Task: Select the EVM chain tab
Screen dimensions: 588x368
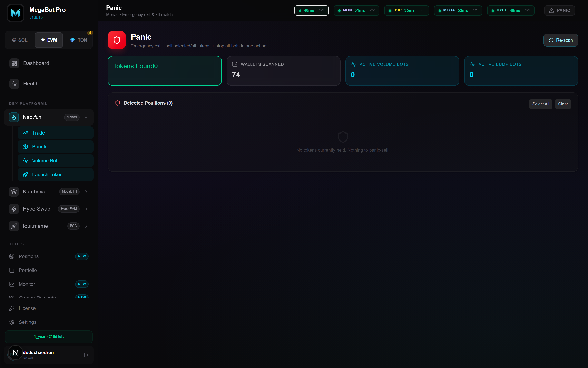Action: click(x=49, y=40)
